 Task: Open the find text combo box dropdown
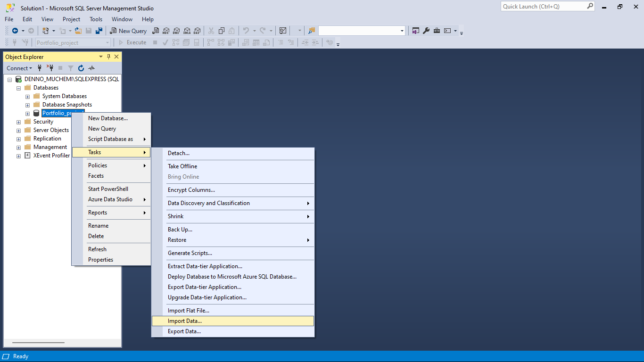pos(402,31)
